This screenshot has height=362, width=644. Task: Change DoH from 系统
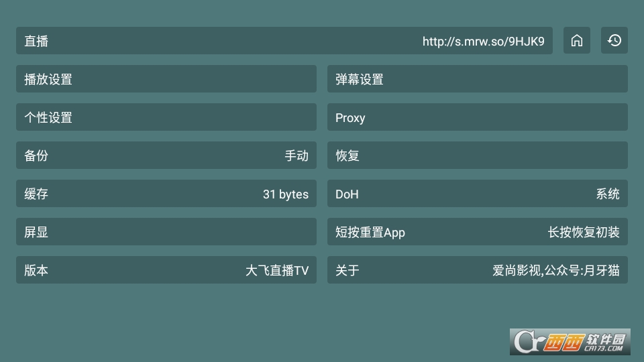(477, 193)
